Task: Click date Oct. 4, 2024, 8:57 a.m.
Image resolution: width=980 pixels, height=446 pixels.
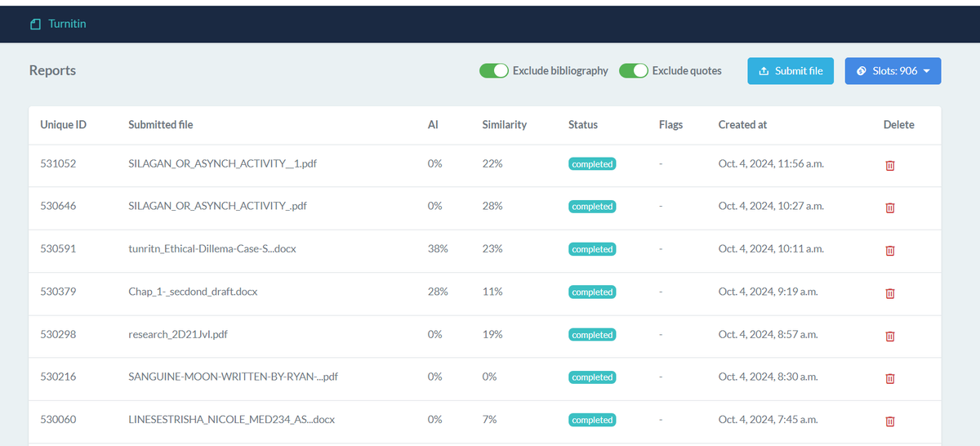Action: point(768,334)
